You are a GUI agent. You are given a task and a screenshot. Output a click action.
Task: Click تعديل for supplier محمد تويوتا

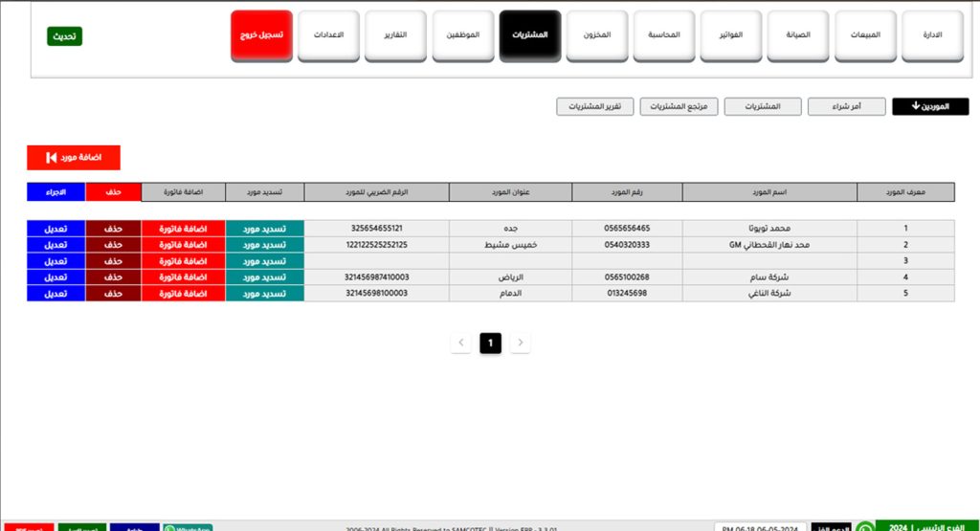tap(56, 229)
